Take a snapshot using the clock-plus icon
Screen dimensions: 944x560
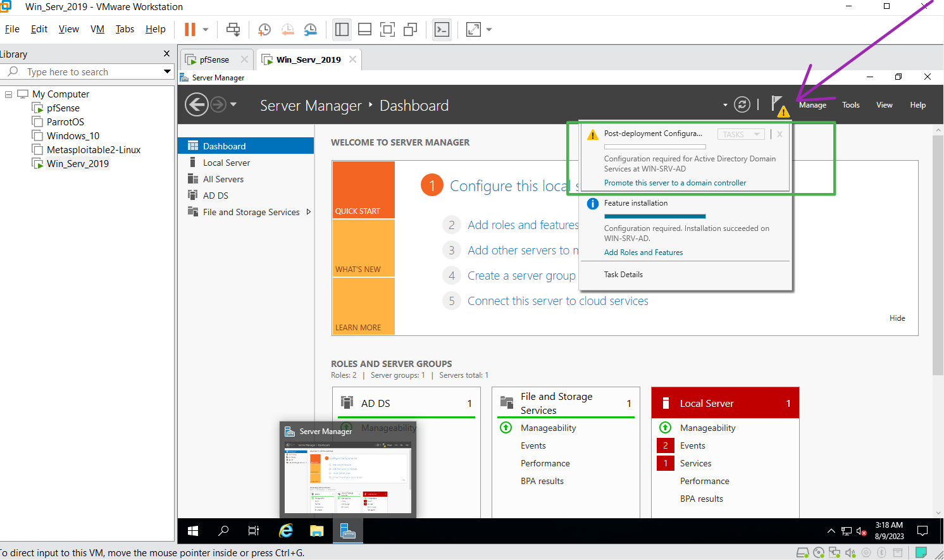[x=264, y=29]
